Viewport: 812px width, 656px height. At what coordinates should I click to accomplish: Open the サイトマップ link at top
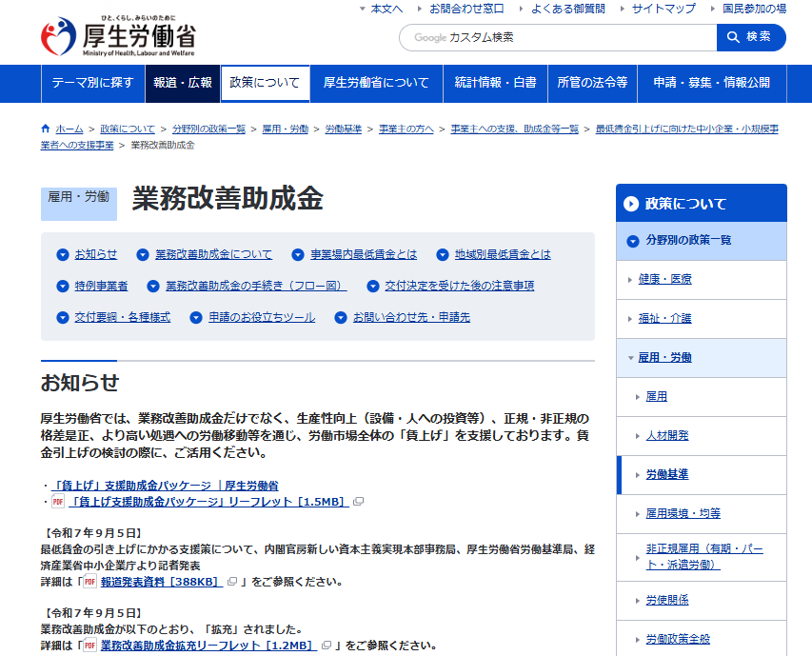pos(666,9)
